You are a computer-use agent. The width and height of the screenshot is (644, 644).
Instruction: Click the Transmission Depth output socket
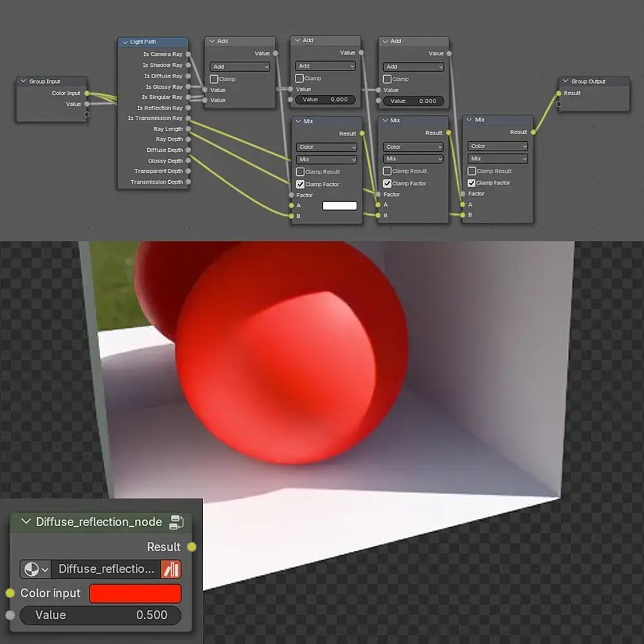point(188,181)
